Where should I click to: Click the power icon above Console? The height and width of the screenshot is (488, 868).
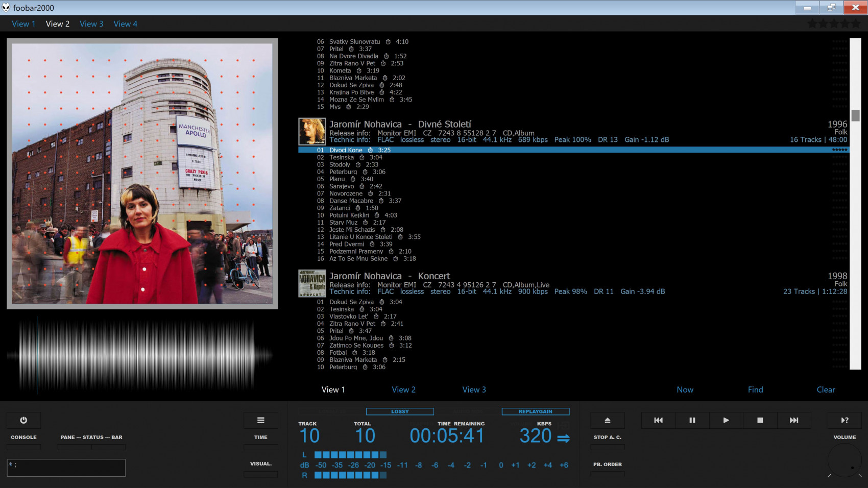[23, 420]
